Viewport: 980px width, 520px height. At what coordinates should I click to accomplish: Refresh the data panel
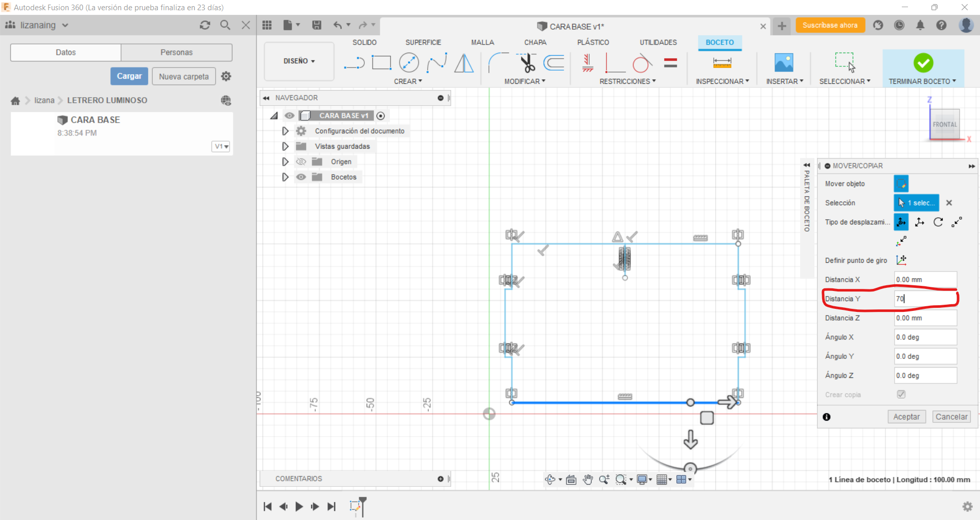[205, 25]
